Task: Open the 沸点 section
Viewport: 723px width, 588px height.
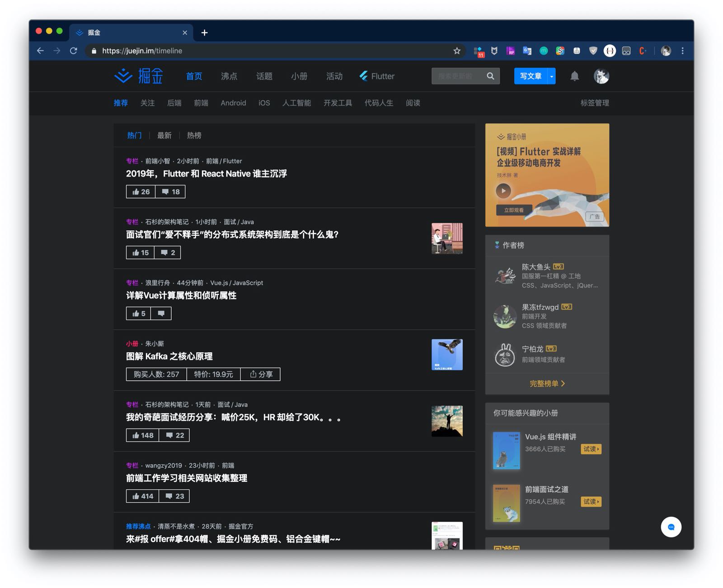Action: 229,76
